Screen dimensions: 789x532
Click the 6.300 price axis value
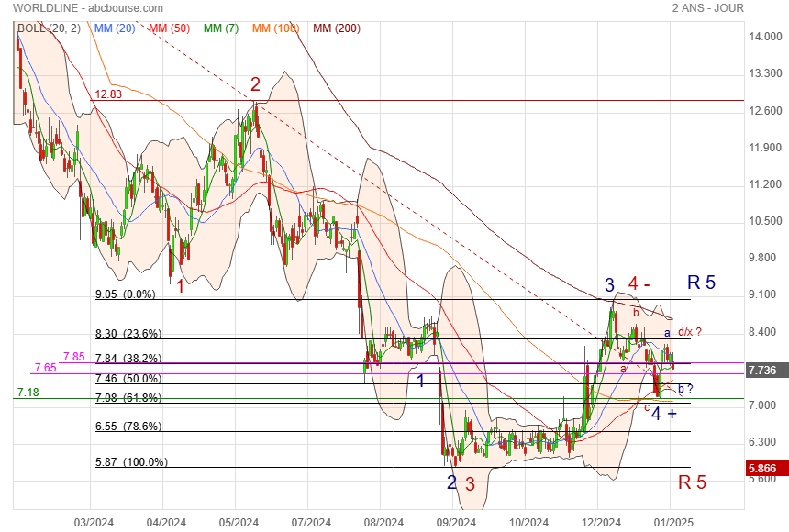point(765,442)
